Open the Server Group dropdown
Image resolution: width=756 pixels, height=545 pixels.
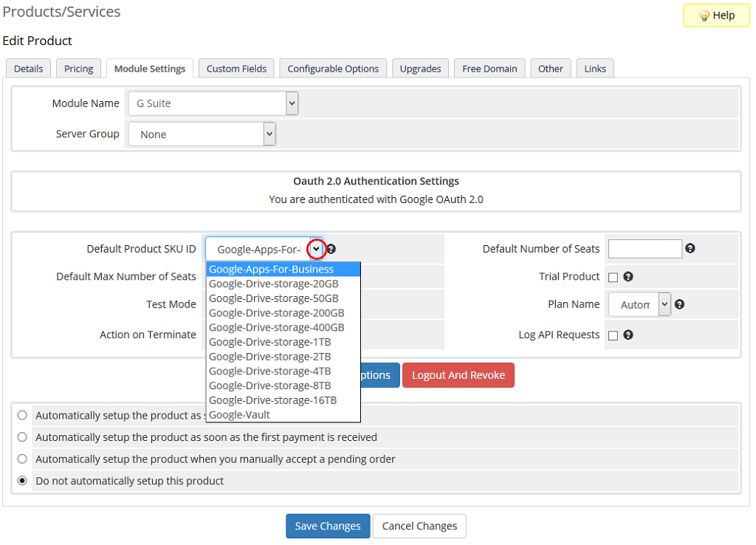(202, 134)
